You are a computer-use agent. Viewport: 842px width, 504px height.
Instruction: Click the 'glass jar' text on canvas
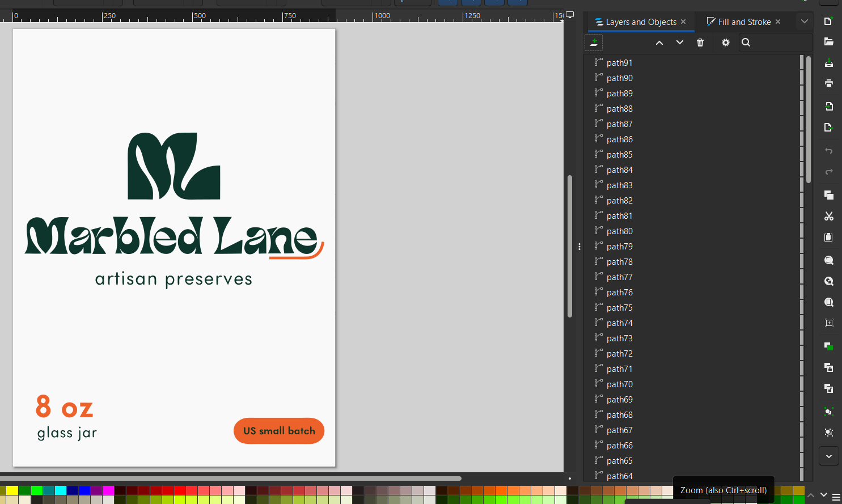(67, 433)
